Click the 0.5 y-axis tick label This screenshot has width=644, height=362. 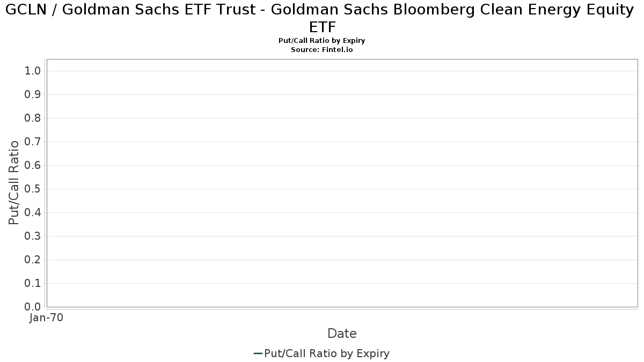coord(33,189)
